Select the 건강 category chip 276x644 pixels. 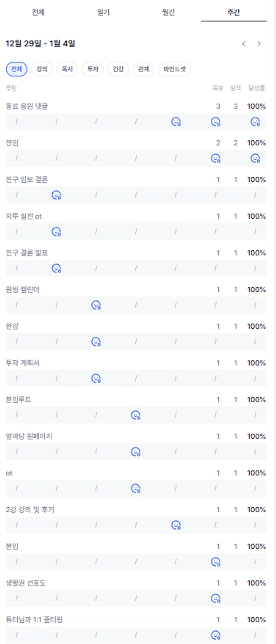pos(118,69)
